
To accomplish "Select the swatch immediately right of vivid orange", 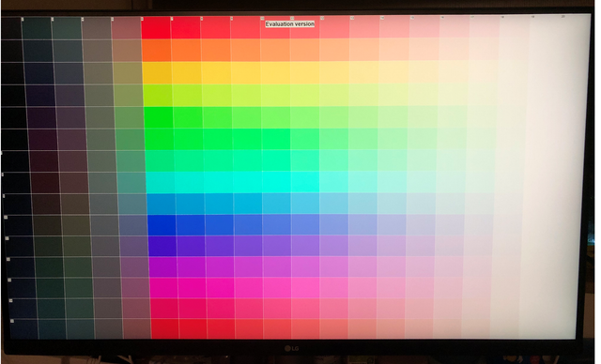I will click(186, 51).
